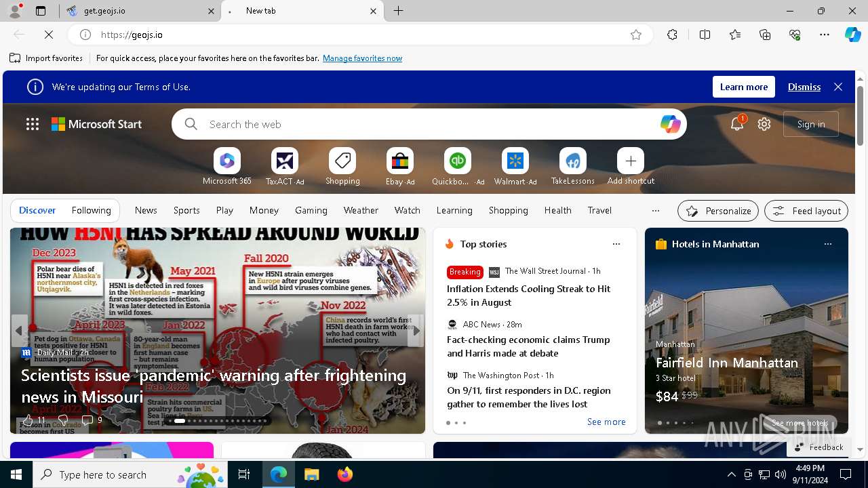Open the Favorites list icon
This screenshot has width=868, height=488.
click(x=735, y=35)
